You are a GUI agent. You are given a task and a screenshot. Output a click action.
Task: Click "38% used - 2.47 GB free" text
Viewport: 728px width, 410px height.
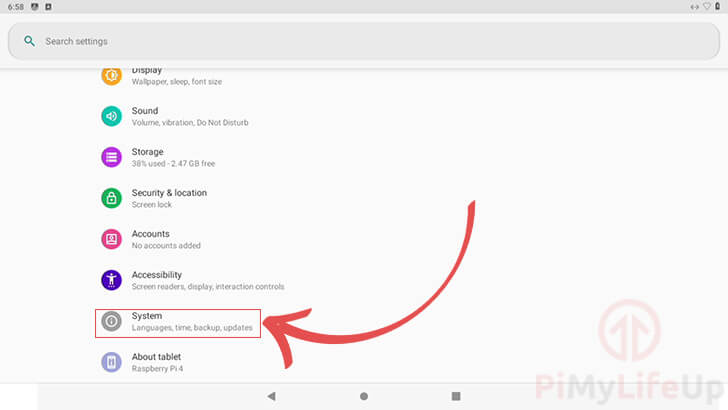[x=173, y=163]
